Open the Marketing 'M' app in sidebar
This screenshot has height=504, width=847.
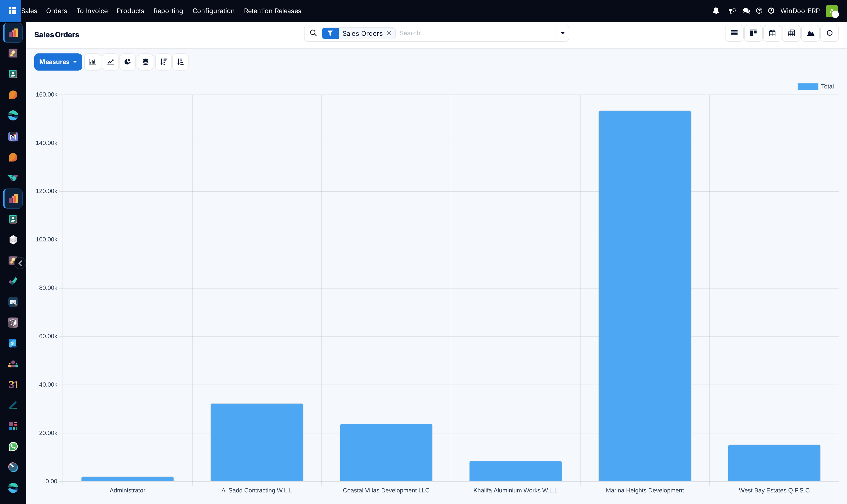(13, 137)
